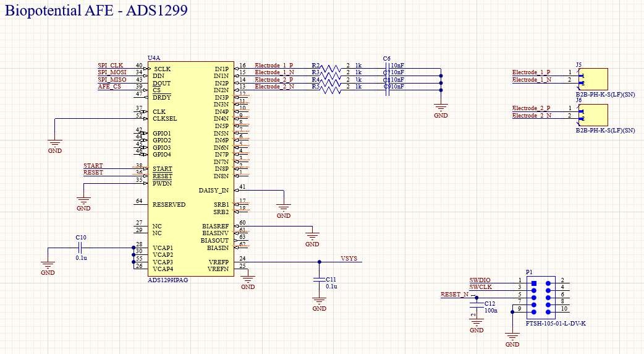Select the DAISY_IN pin name
The image size is (644, 354).
pyautogui.click(x=214, y=191)
